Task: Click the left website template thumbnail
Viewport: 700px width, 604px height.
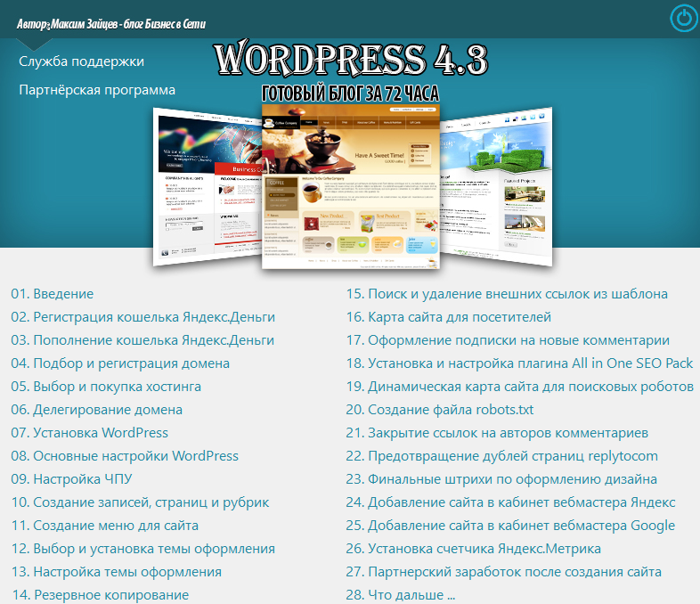Action: click(x=207, y=183)
